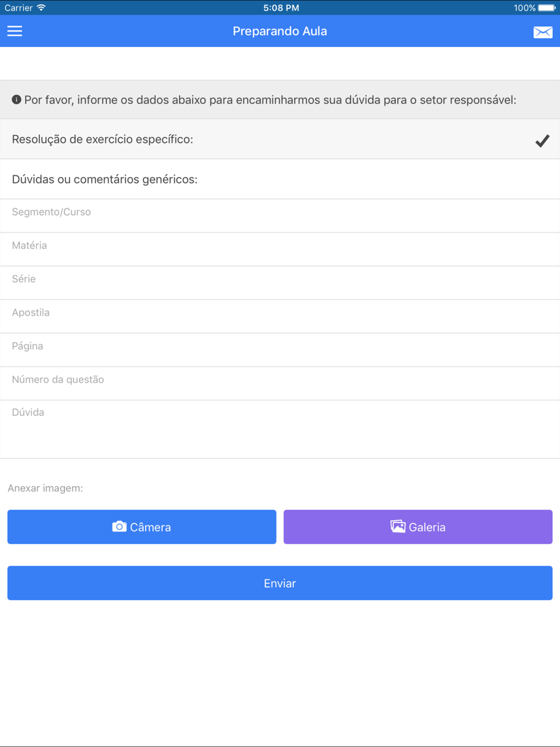This screenshot has height=747, width=560.
Task: Open the hamburger menu
Action: click(15, 31)
